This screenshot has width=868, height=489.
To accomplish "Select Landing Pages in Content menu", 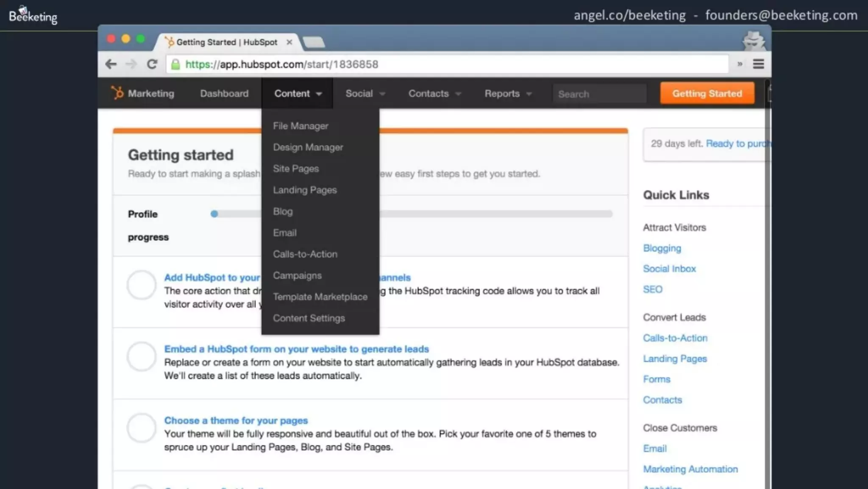I will coord(305,190).
